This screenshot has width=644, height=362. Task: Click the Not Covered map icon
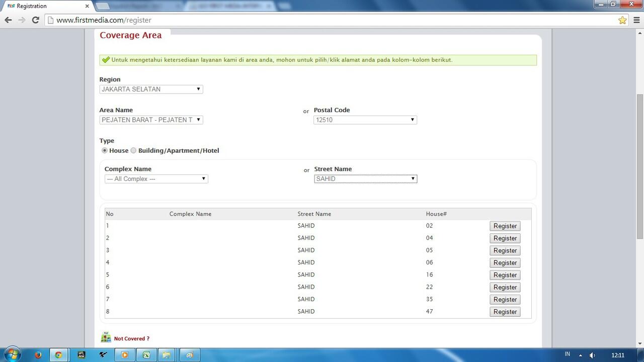[x=106, y=337]
